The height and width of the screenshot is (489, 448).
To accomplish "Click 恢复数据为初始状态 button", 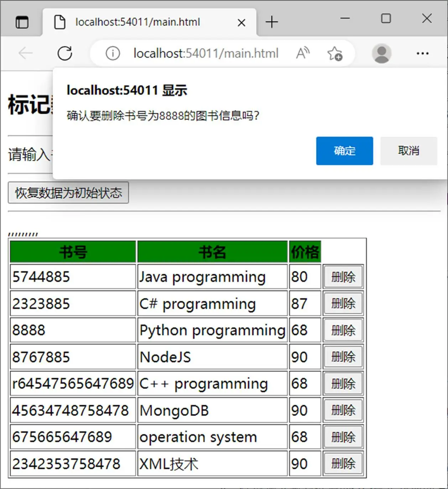I will coord(68,193).
